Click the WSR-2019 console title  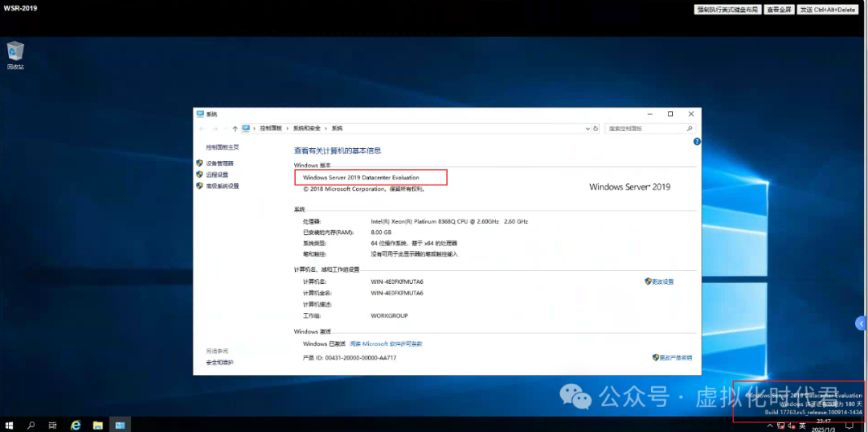point(20,9)
